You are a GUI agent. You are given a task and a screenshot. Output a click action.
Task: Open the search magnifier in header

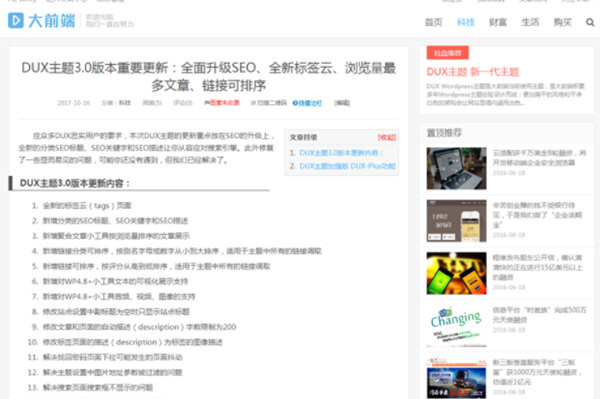[590, 22]
